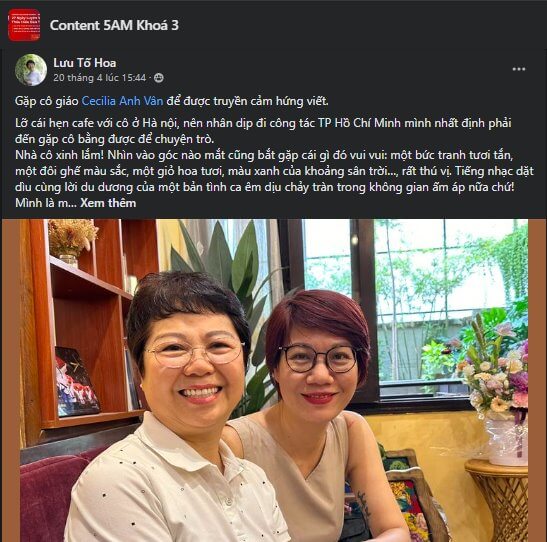Click the dried flower vase on shelf

(x=72, y=242)
